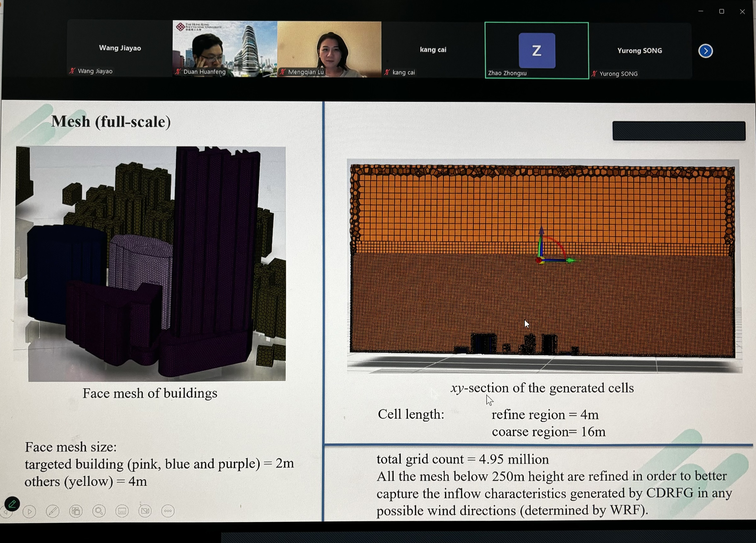Restore the meeting window size
Image resolution: width=756 pixels, height=543 pixels.
point(721,12)
